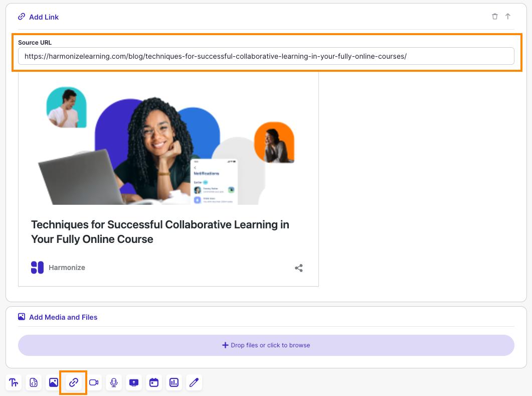This screenshot has height=396, width=532.
Task: Select the image insertion tool
Action: (53, 382)
